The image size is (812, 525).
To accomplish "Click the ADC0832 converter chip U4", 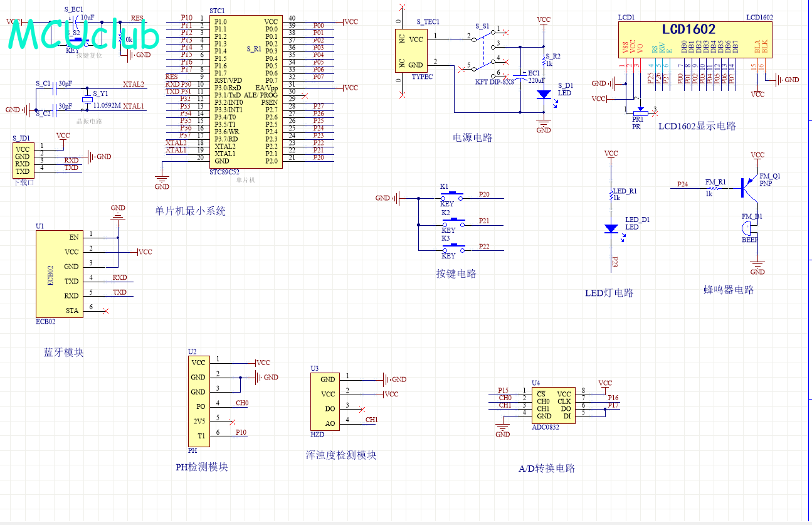I will coord(552,405).
